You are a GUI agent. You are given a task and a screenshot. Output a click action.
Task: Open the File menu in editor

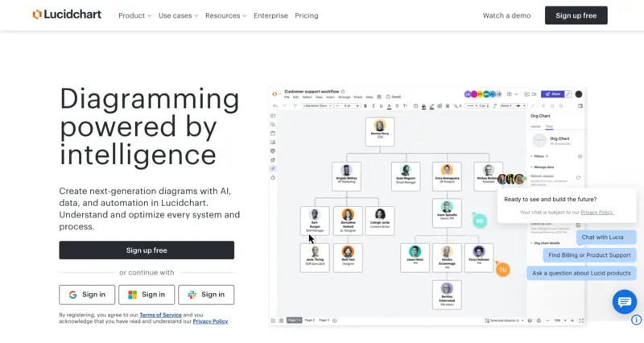[x=287, y=97]
